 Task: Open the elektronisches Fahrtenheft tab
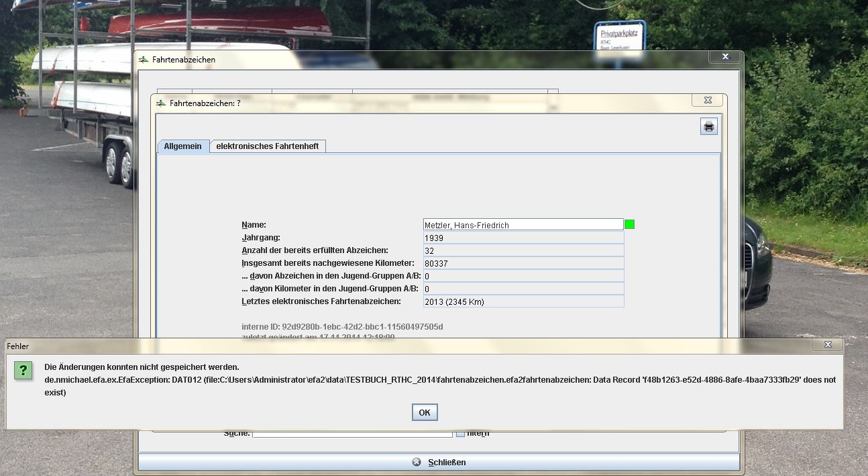tap(267, 146)
